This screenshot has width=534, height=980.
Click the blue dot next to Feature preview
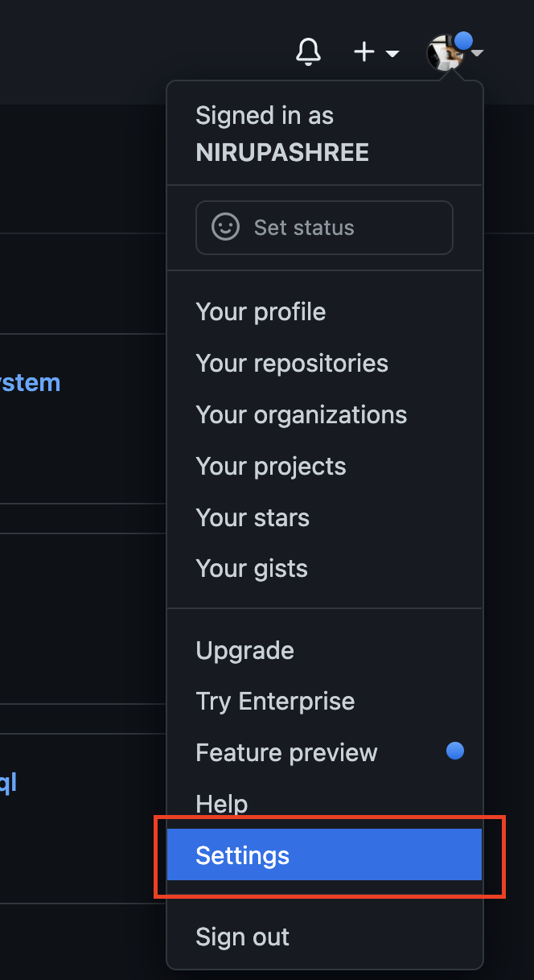[x=455, y=751]
